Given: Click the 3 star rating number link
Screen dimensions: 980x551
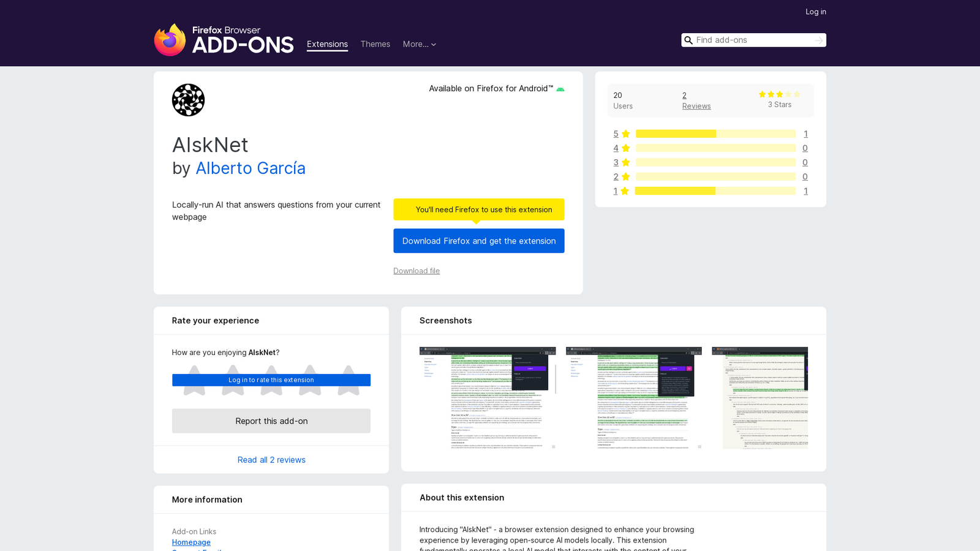Looking at the screenshot, I should 616,162.
